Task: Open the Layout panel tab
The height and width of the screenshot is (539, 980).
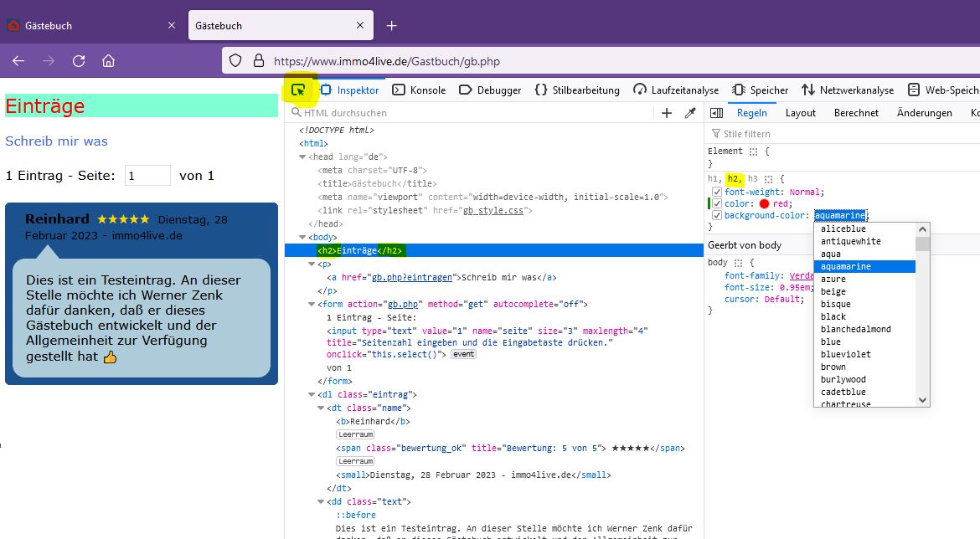Action: 800,113
